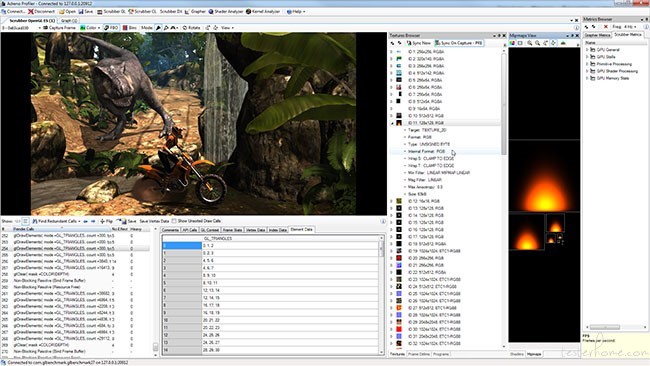Expand texture ID 1 256x256 RGBA

pos(391,52)
